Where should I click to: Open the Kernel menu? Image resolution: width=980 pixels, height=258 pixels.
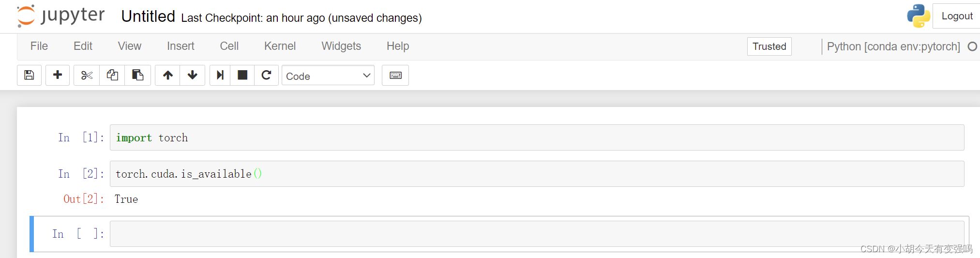coord(280,46)
